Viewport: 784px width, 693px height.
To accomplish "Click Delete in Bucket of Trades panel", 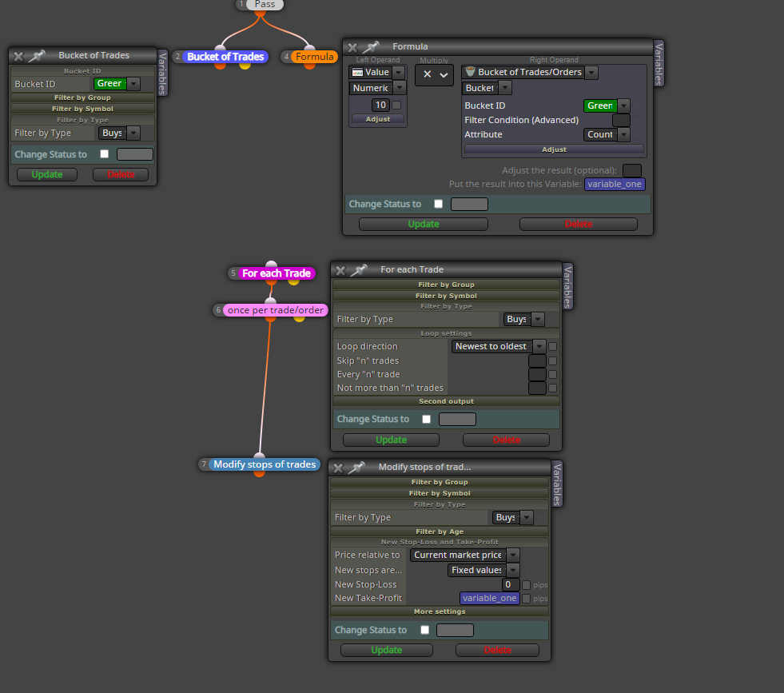I will (121, 174).
